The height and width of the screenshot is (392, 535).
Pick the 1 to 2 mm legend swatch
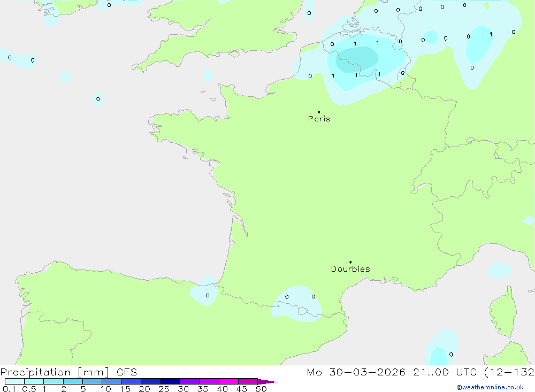tap(53, 382)
